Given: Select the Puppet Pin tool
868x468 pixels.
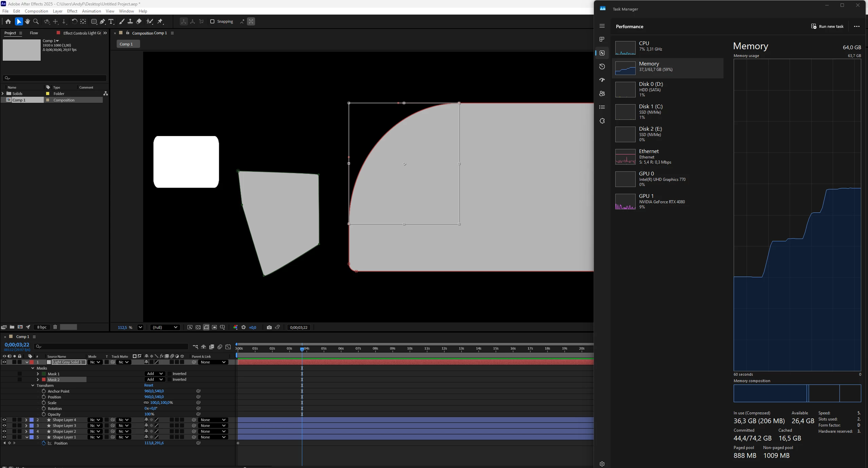Looking at the screenshot, I should pos(160,21).
